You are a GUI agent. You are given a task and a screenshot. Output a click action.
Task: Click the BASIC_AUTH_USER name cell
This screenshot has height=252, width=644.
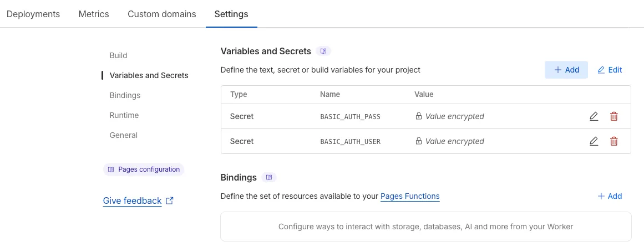click(x=351, y=142)
